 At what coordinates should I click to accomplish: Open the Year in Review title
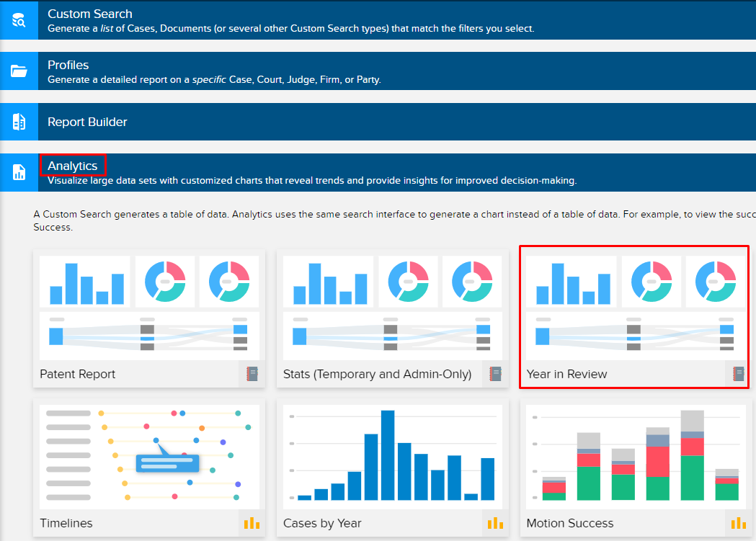coord(566,375)
